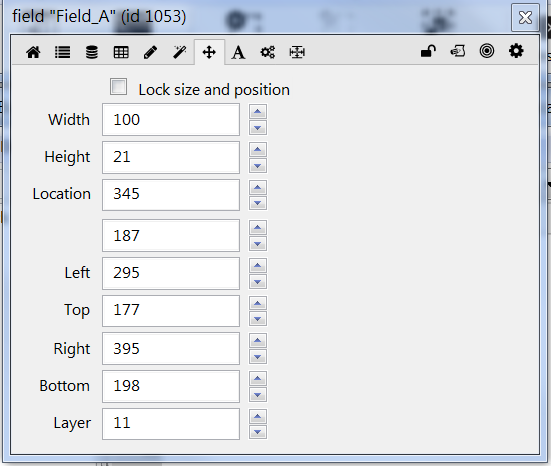Decrease the Bottom value down arrow
The height and width of the screenshot is (466, 551).
click(x=258, y=395)
